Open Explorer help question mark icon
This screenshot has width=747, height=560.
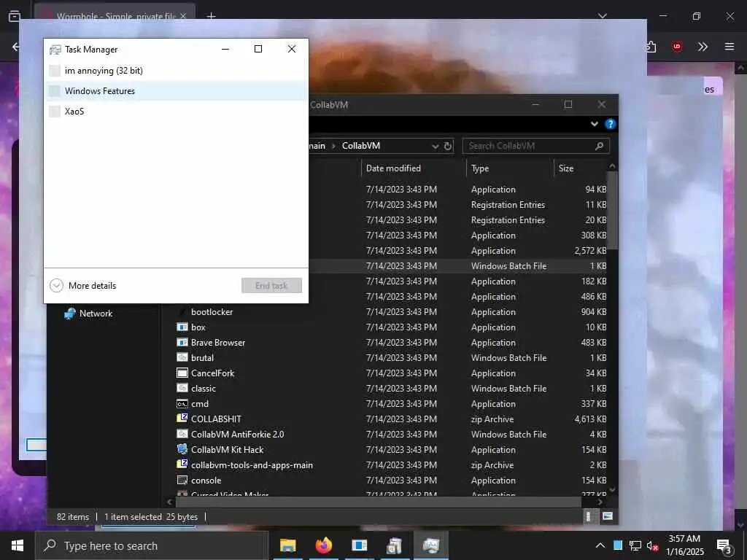pos(610,124)
